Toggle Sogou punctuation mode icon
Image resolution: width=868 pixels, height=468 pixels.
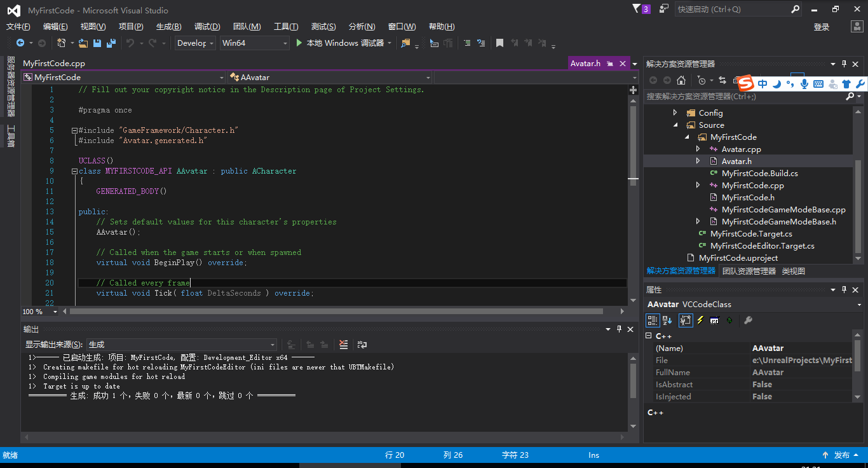791,83
